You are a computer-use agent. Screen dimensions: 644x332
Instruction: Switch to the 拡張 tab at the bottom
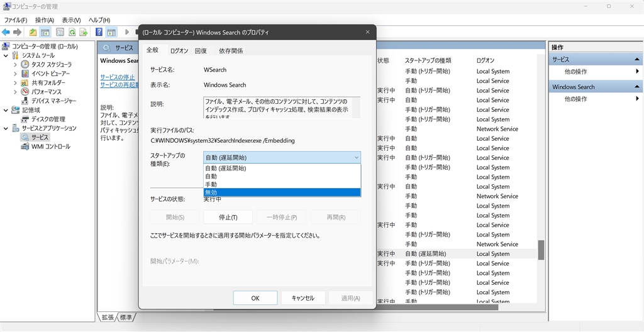[x=108, y=317]
